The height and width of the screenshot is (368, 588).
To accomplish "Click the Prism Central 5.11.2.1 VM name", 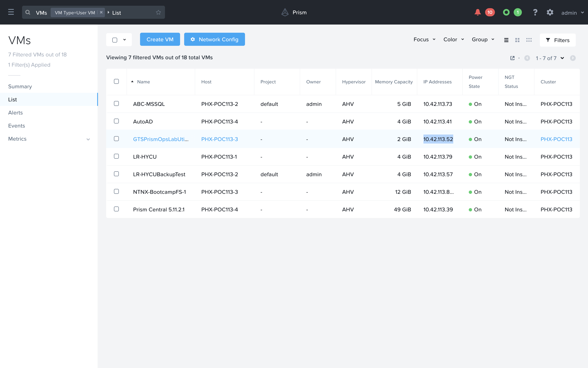I will [x=159, y=210].
